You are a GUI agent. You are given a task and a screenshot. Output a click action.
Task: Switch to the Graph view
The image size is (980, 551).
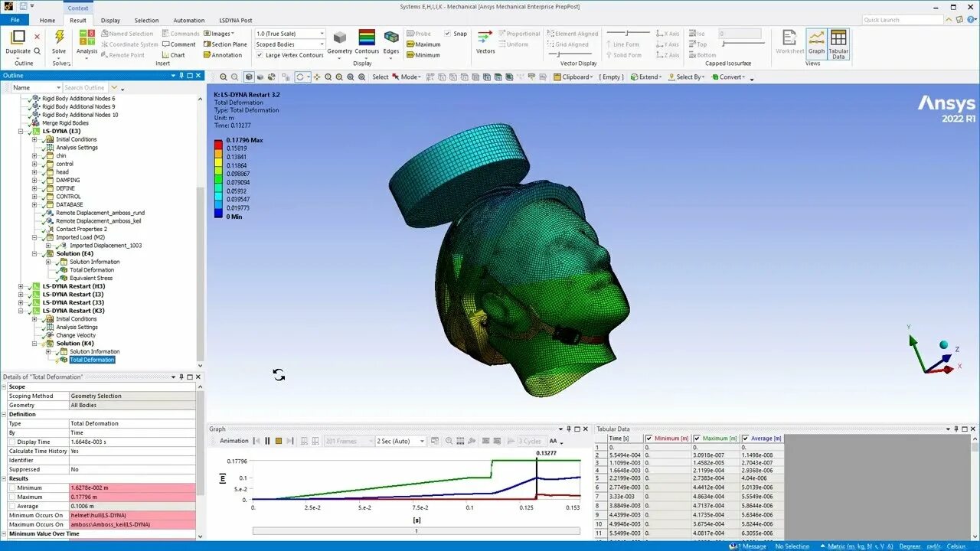click(816, 43)
